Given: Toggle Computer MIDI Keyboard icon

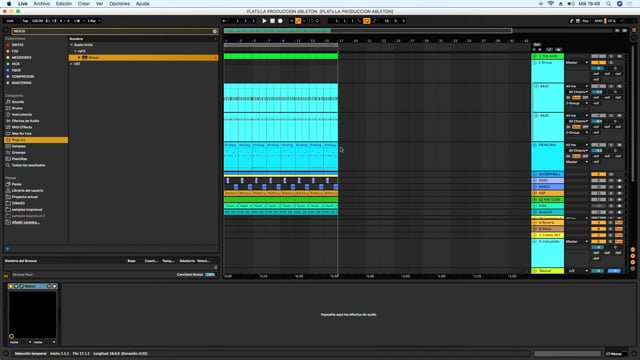Looking at the screenshot, I should point(578,21).
